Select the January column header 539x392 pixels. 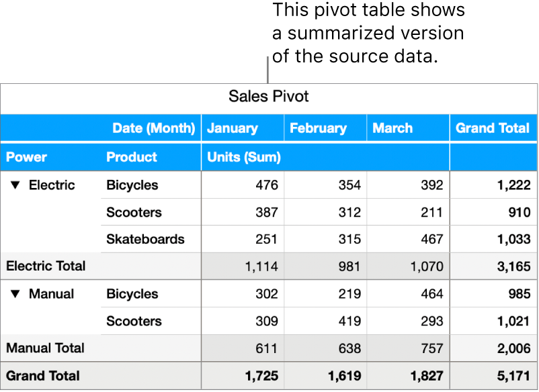233,128
